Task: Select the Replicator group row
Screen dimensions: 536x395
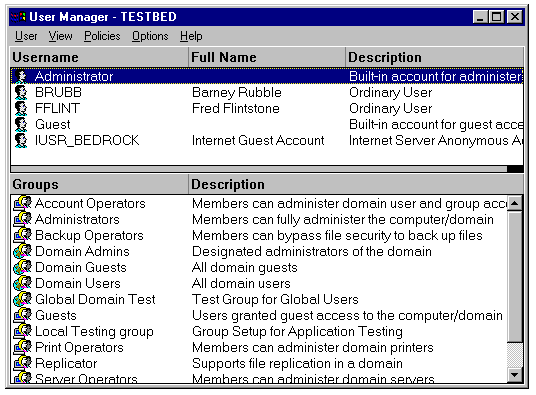Action: coord(259,364)
